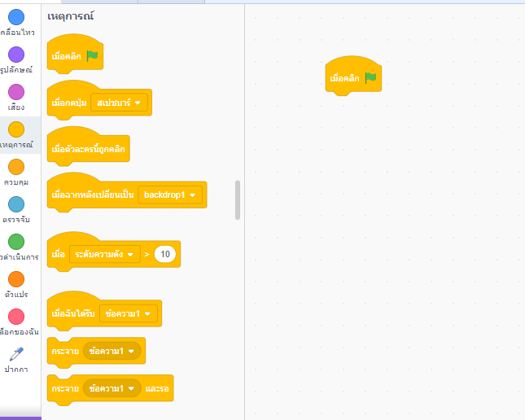Image resolution: width=525 pixels, height=420 pixels.
Task: Open ข้อความ1 dropdown in กระจาย และรอ block
Action: [112, 388]
